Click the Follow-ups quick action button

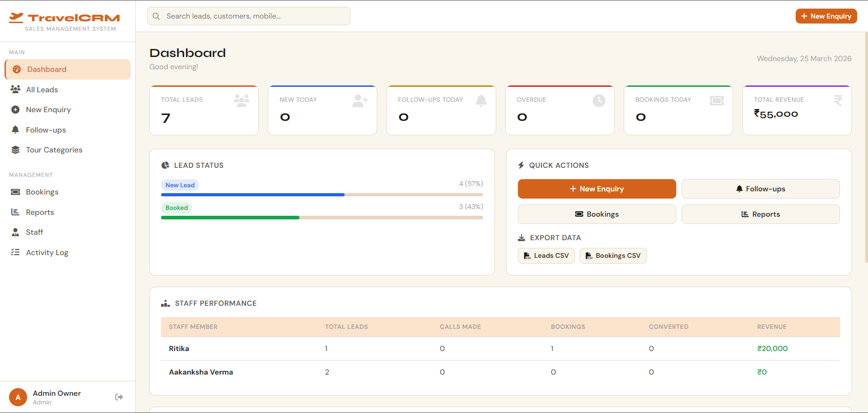coord(760,189)
